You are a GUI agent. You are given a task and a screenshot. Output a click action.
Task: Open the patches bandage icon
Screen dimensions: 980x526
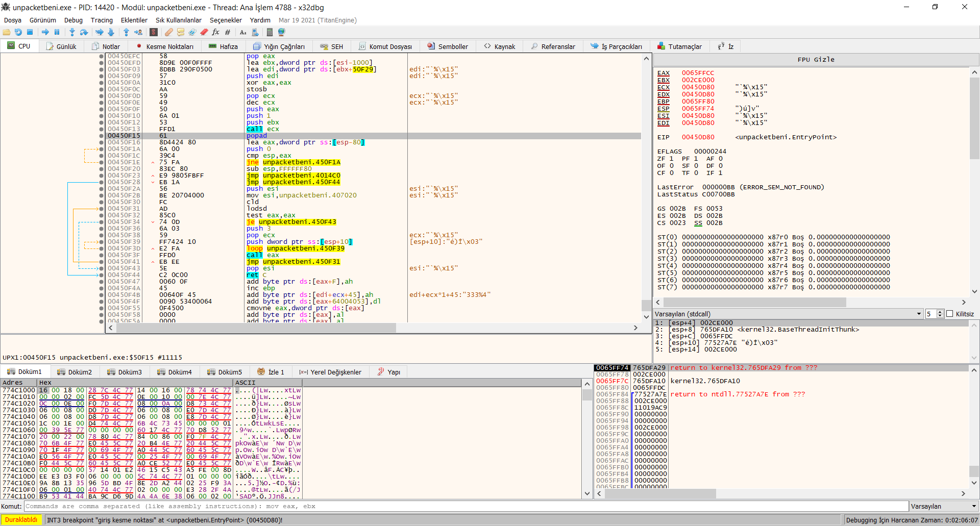[x=168, y=32]
